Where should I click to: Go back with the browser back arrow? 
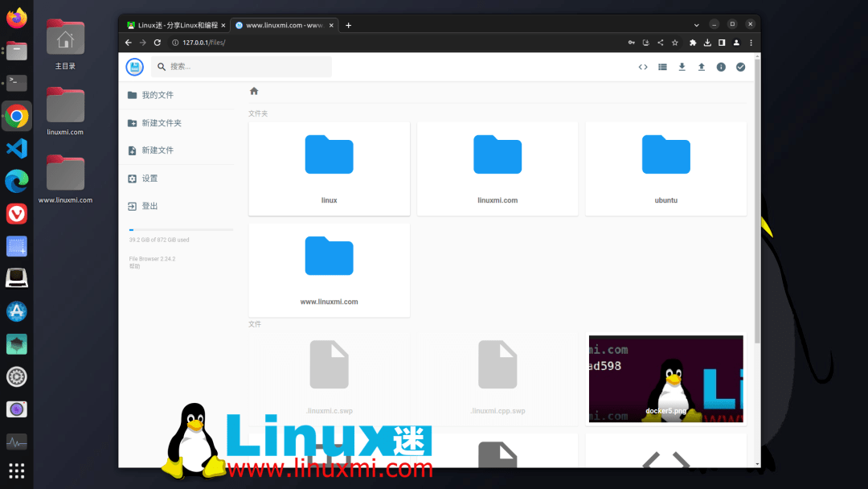[x=129, y=43]
